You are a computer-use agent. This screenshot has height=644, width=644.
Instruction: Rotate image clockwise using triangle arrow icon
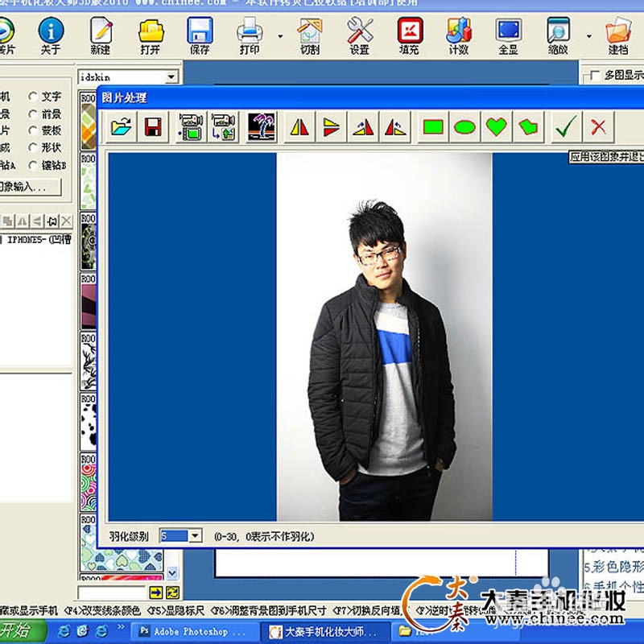pyautogui.click(x=363, y=126)
